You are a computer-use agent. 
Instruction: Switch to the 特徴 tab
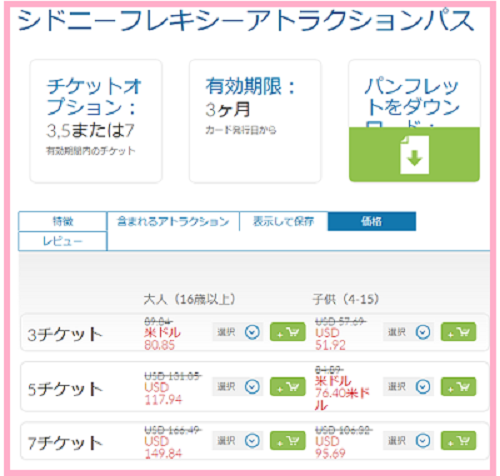[x=63, y=221]
